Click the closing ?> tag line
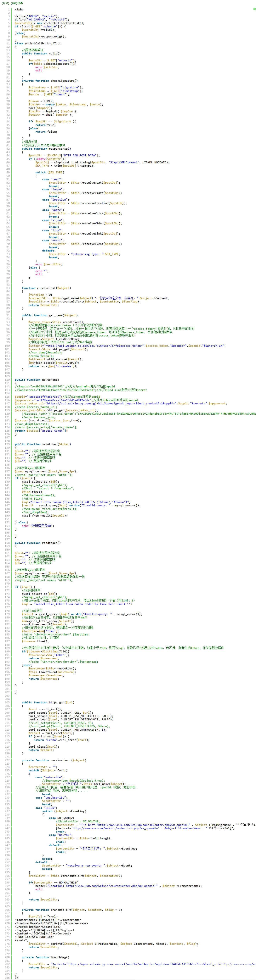Image resolution: width=256 pixels, height=980 pixels. coord(16,978)
